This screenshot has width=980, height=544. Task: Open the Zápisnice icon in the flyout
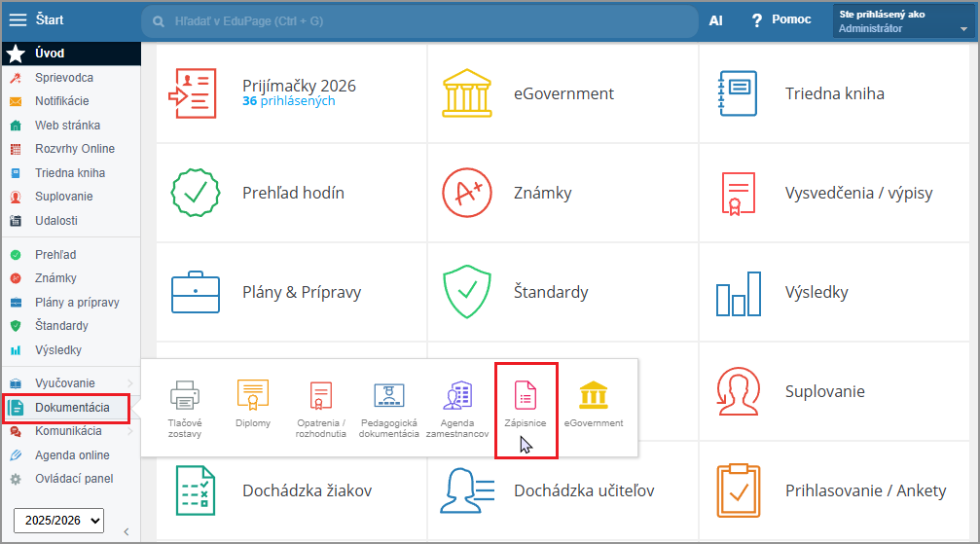(x=526, y=395)
